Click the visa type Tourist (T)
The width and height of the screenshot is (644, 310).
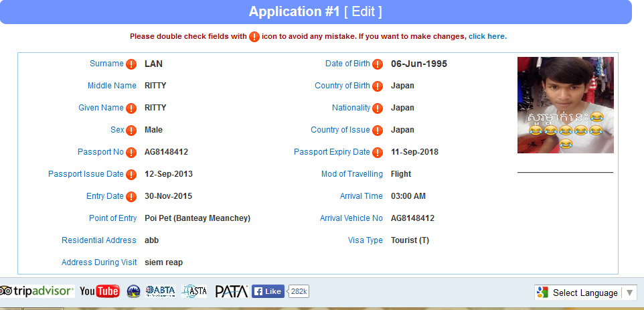[x=410, y=240]
